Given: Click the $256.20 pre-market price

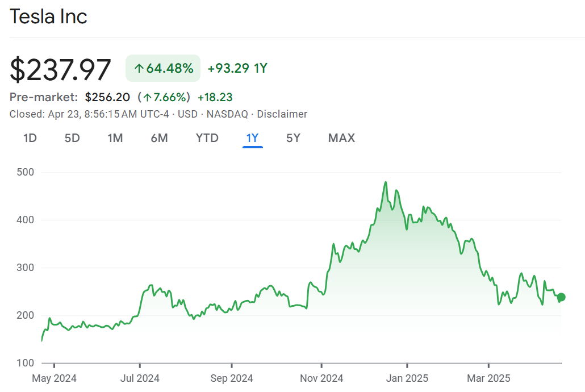Looking at the screenshot, I should point(107,98).
